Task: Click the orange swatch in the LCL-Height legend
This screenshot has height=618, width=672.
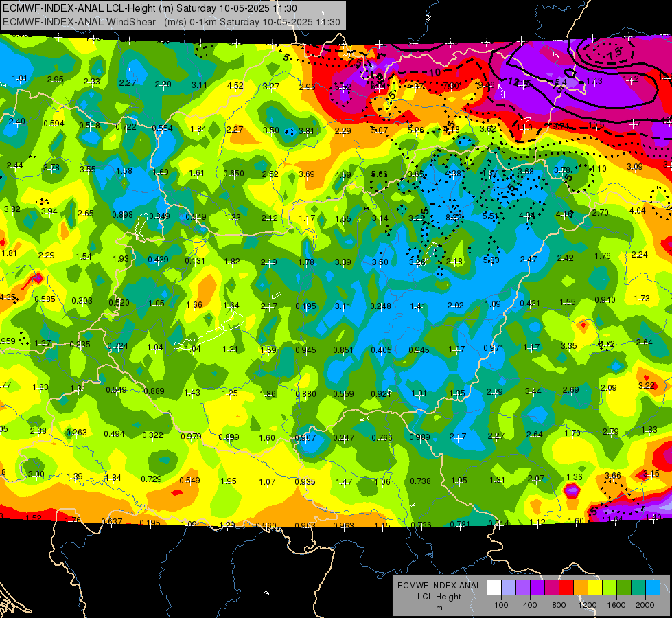Action: [581, 588]
